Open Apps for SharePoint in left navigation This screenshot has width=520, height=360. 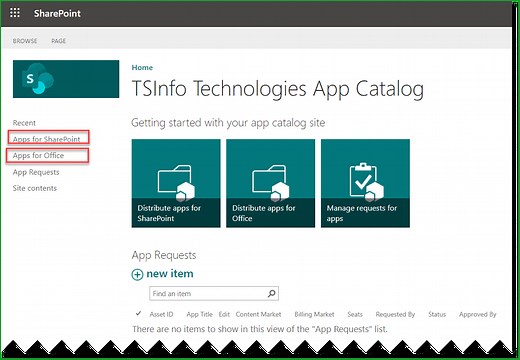tap(47, 139)
